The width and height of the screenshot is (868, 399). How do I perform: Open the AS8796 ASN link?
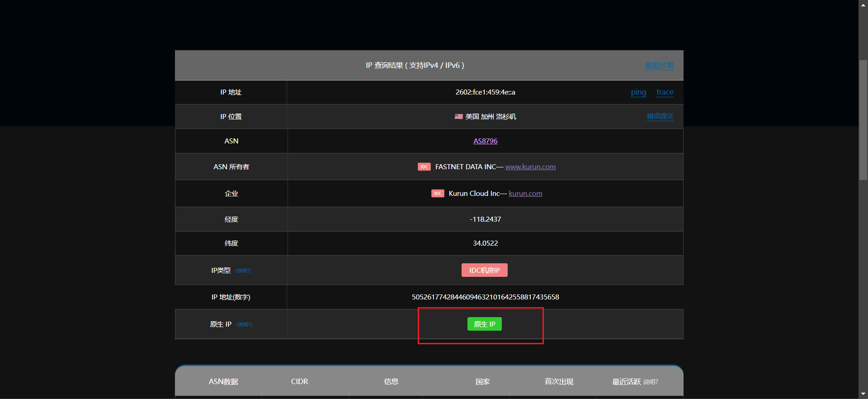(485, 141)
